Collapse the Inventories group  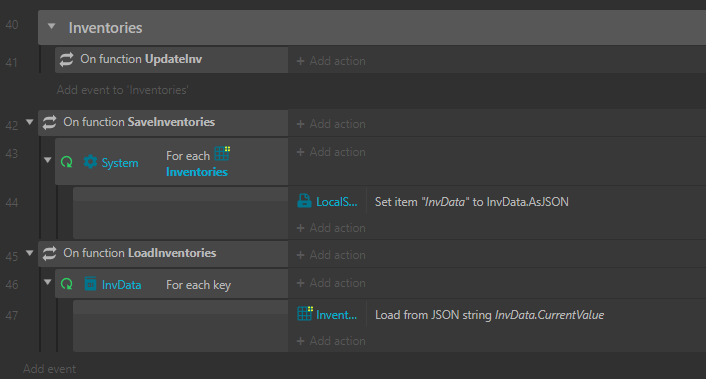point(51,27)
